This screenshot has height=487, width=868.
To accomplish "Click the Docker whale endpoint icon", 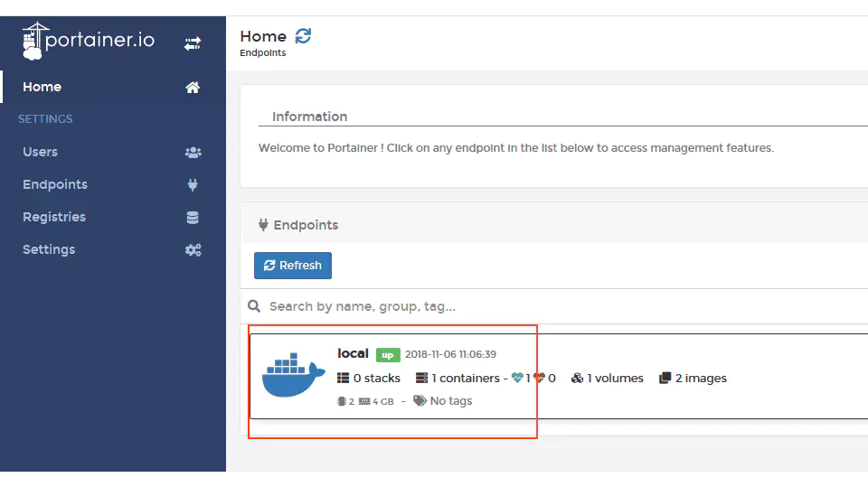I will point(293,377).
